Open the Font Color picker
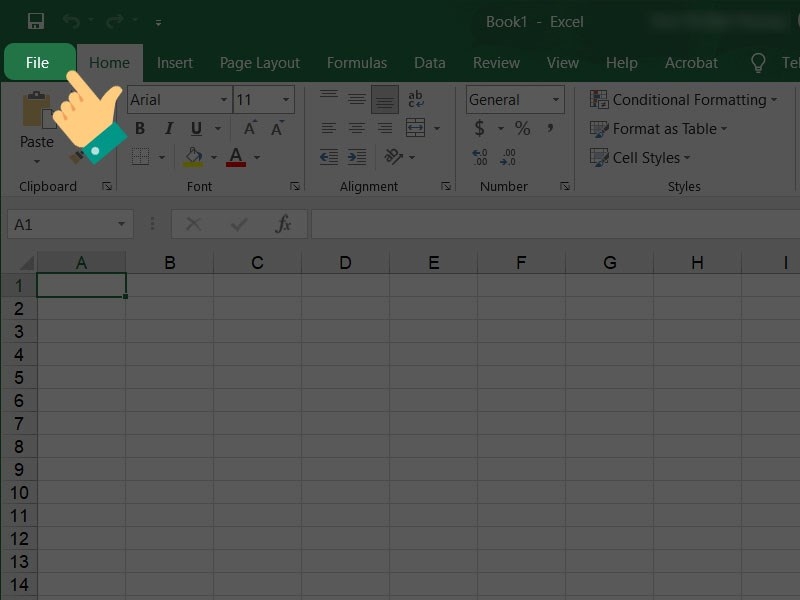Image resolution: width=800 pixels, height=600 pixels. [x=235, y=157]
